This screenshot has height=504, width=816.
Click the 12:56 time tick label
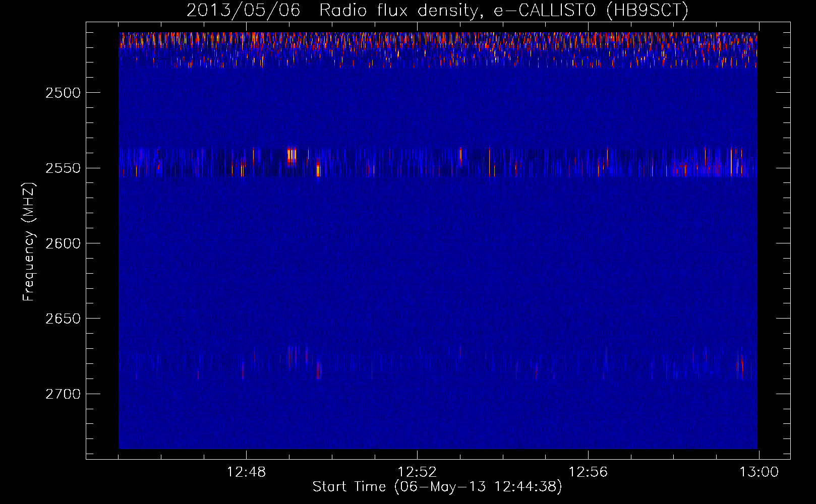click(588, 472)
